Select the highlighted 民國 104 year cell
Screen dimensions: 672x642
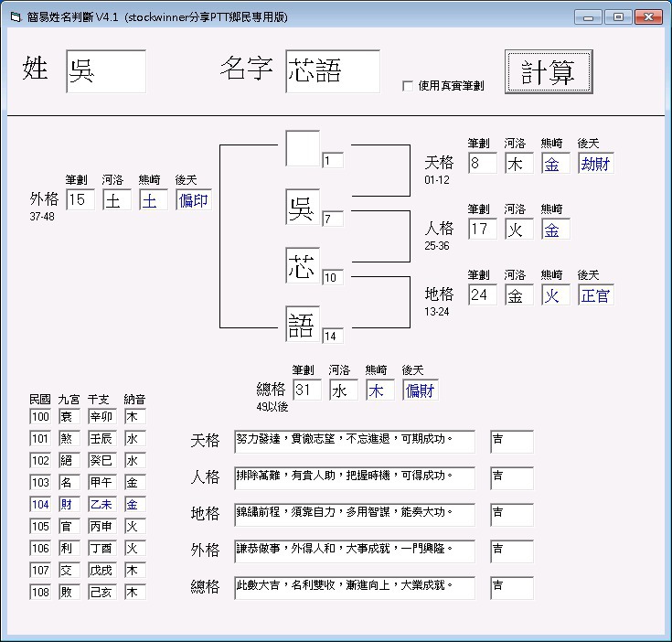tap(40, 505)
